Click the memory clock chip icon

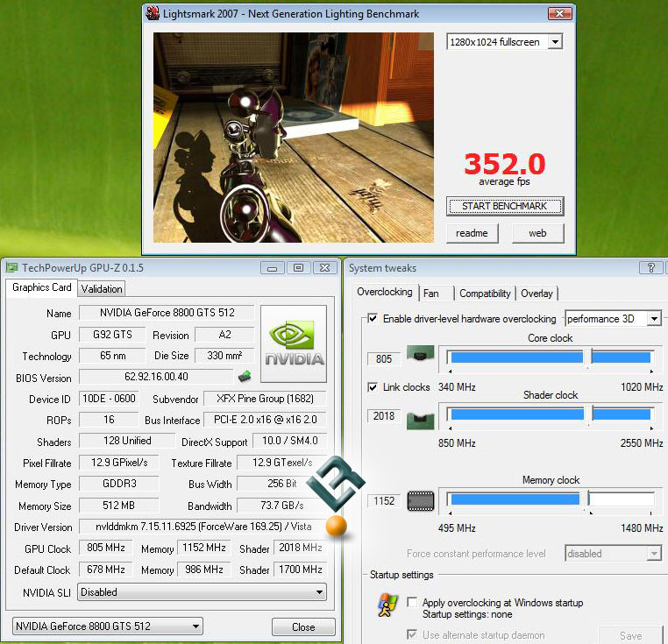click(x=421, y=501)
